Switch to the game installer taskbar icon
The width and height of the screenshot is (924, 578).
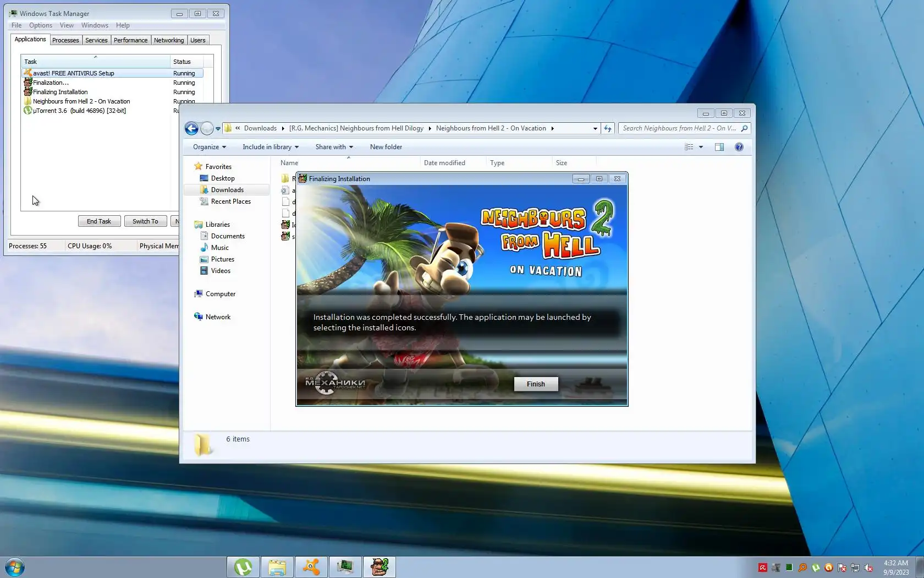point(380,567)
